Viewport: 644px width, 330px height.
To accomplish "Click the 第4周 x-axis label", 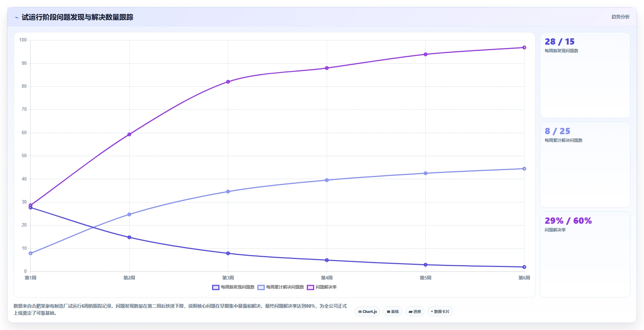I will point(327,278).
